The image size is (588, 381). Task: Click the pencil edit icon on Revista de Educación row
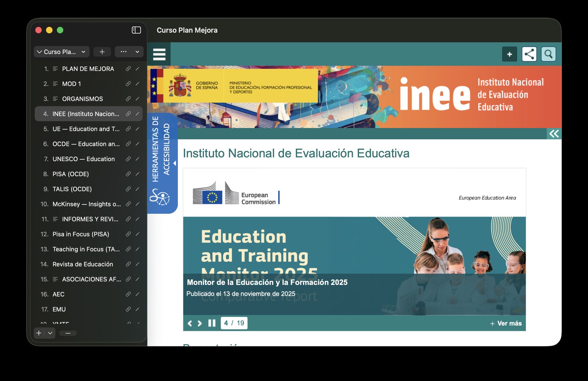137,264
